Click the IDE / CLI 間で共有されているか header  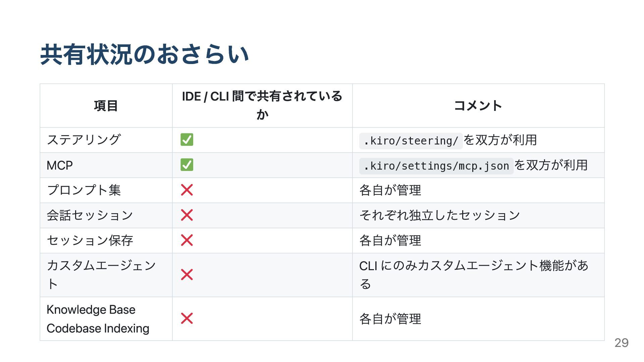pyautogui.click(x=262, y=105)
